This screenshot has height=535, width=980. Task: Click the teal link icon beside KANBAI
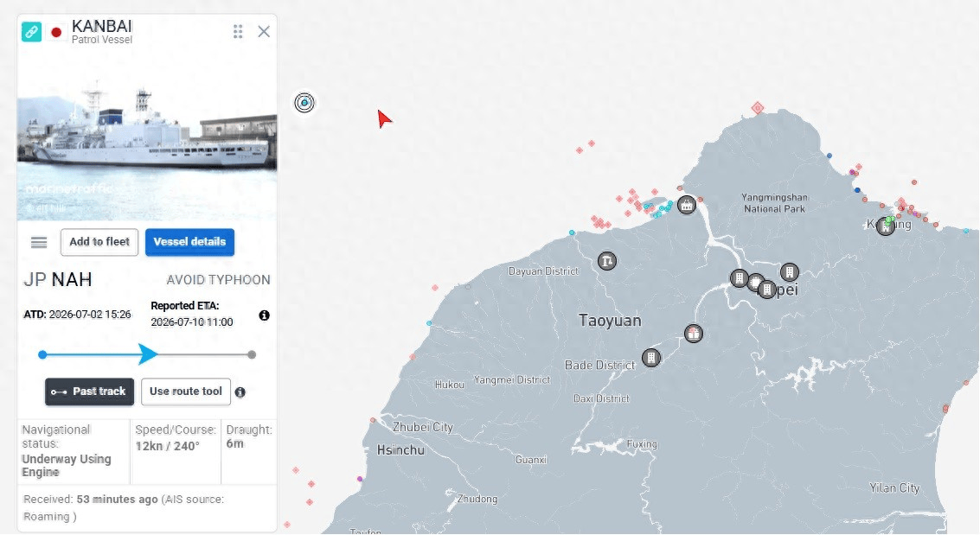coord(32,32)
